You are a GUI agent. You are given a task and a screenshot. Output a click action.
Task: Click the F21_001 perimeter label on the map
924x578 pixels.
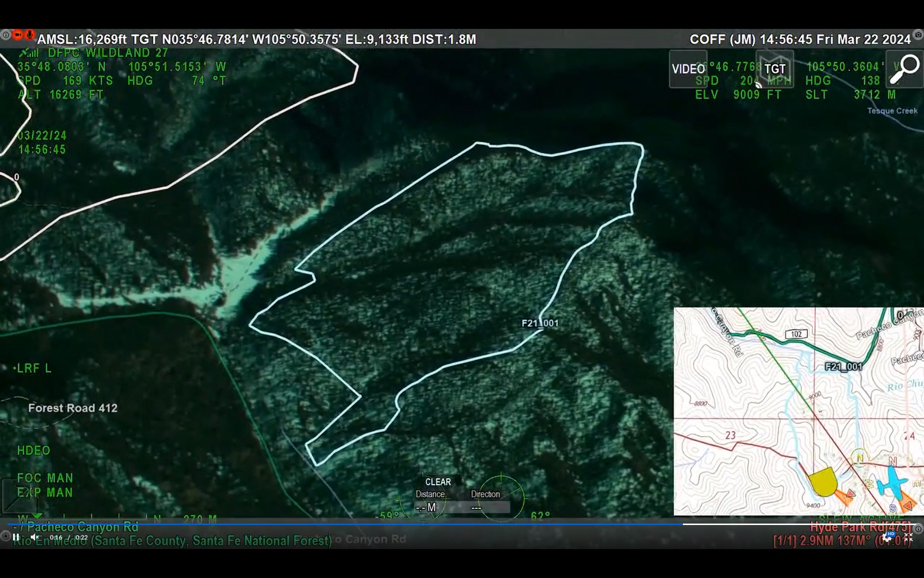pos(540,323)
